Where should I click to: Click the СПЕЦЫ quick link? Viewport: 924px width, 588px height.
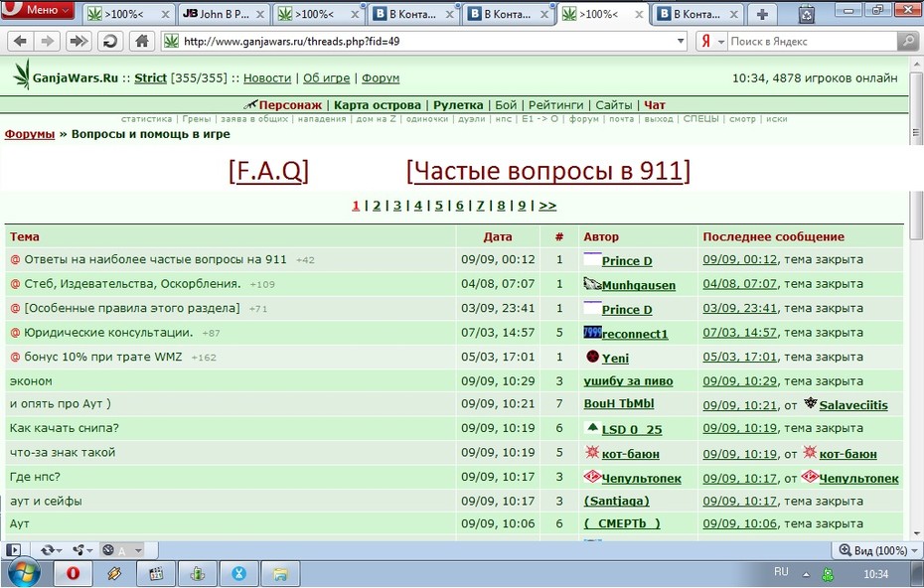700,119
